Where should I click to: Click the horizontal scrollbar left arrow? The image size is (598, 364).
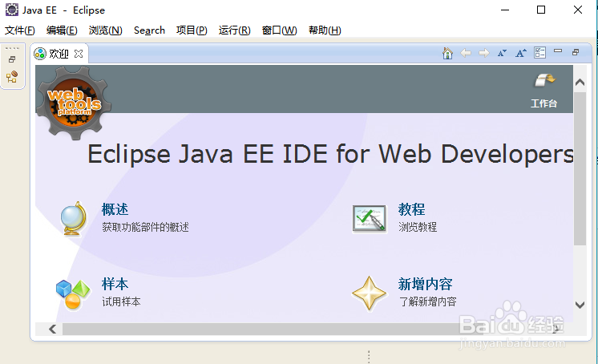pos(53,329)
